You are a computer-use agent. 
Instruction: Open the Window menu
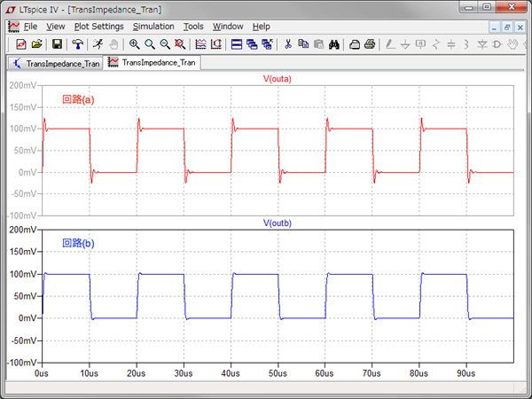point(228,27)
